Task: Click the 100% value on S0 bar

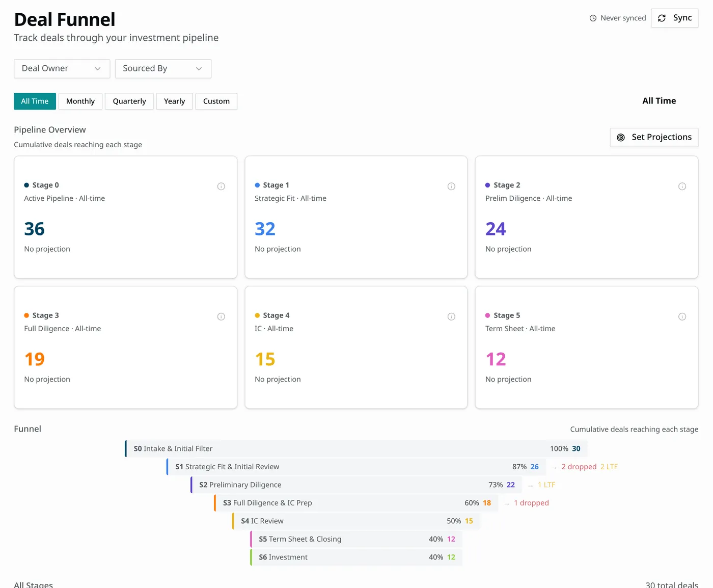Action: point(559,449)
